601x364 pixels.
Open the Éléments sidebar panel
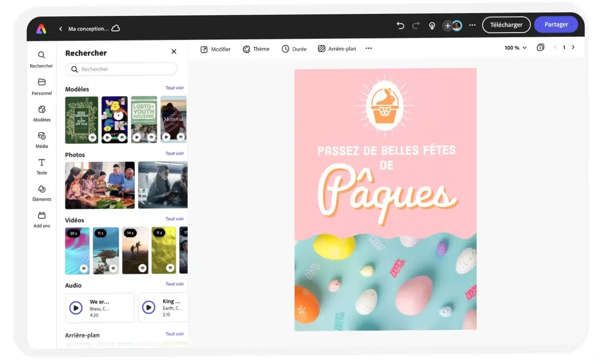point(42,193)
